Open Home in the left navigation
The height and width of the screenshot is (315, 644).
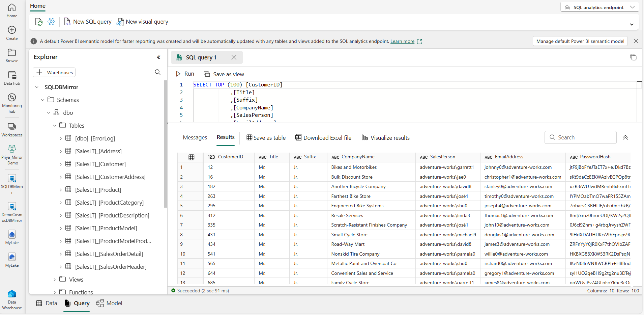tap(12, 10)
